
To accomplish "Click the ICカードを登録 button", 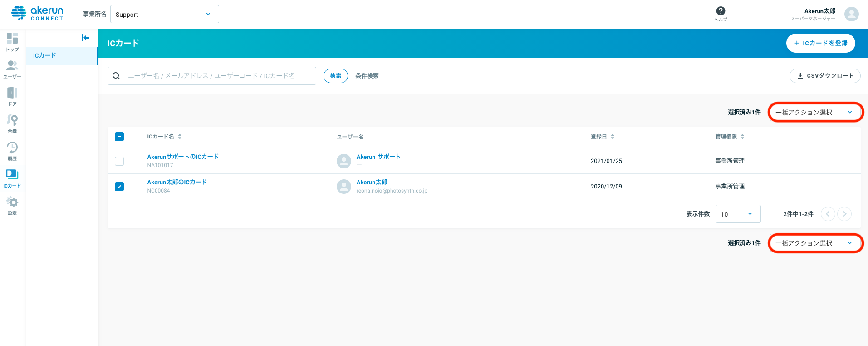I will pos(820,43).
